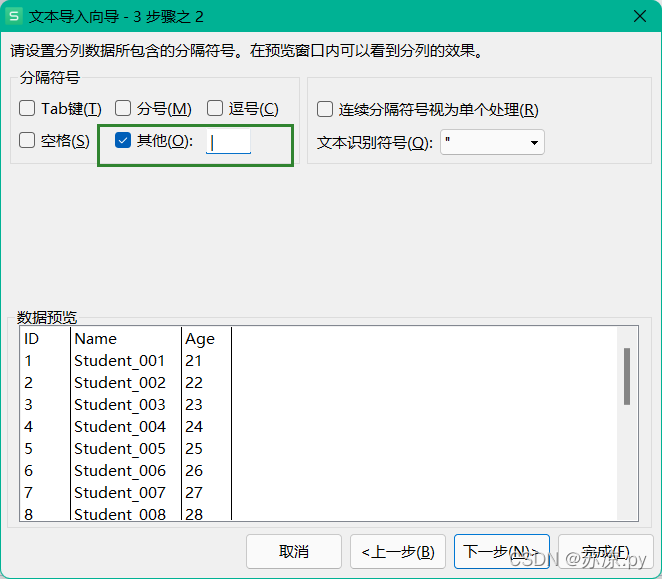Image resolution: width=662 pixels, height=579 pixels.
Task: Click age value 28 in preview
Action: coord(194,514)
